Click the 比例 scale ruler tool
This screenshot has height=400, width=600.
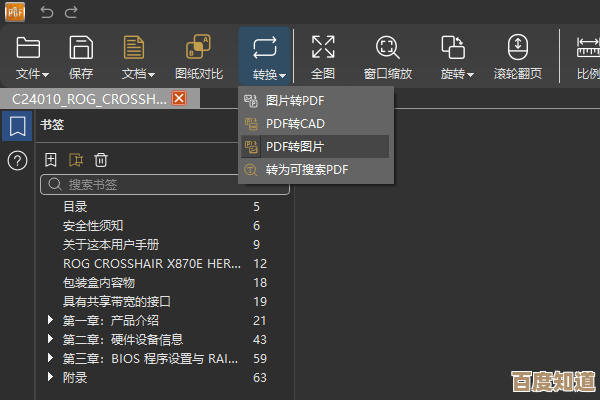coord(588,58)
